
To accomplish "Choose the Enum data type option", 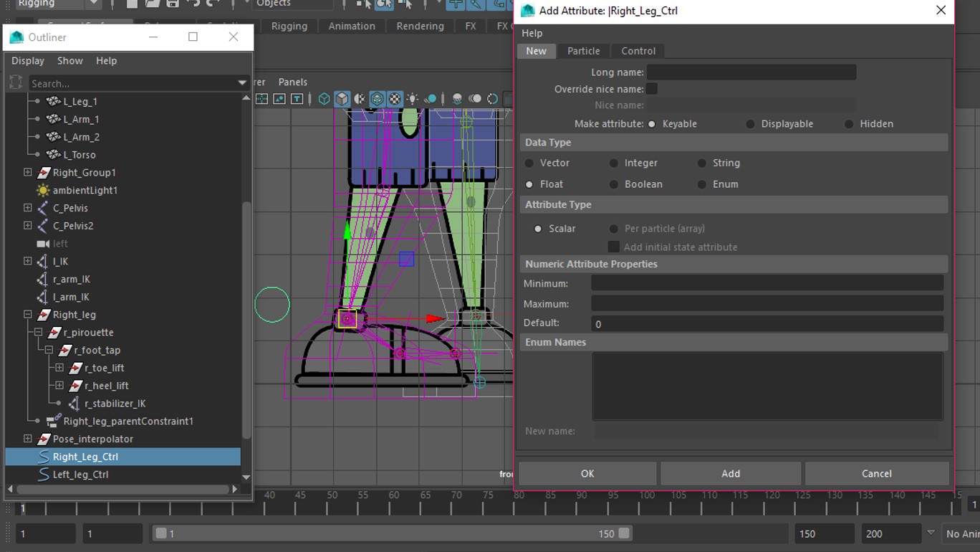I will click(702, 184).
